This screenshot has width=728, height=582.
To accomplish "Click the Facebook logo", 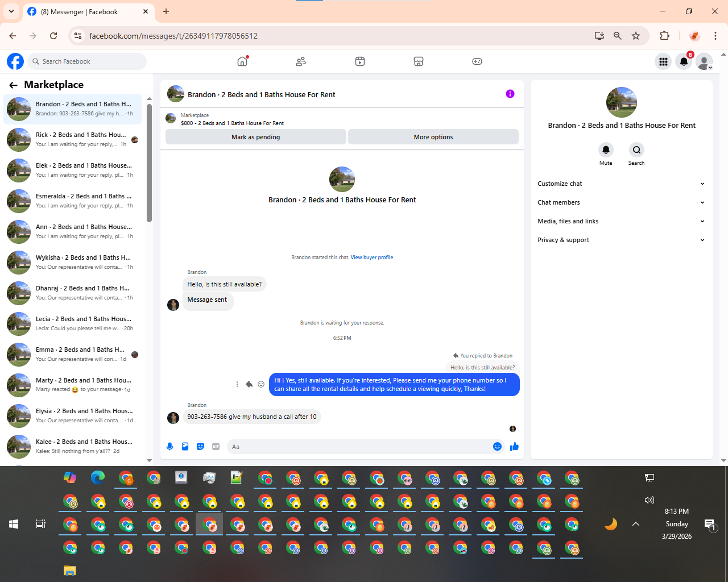I will coord(15,61).
